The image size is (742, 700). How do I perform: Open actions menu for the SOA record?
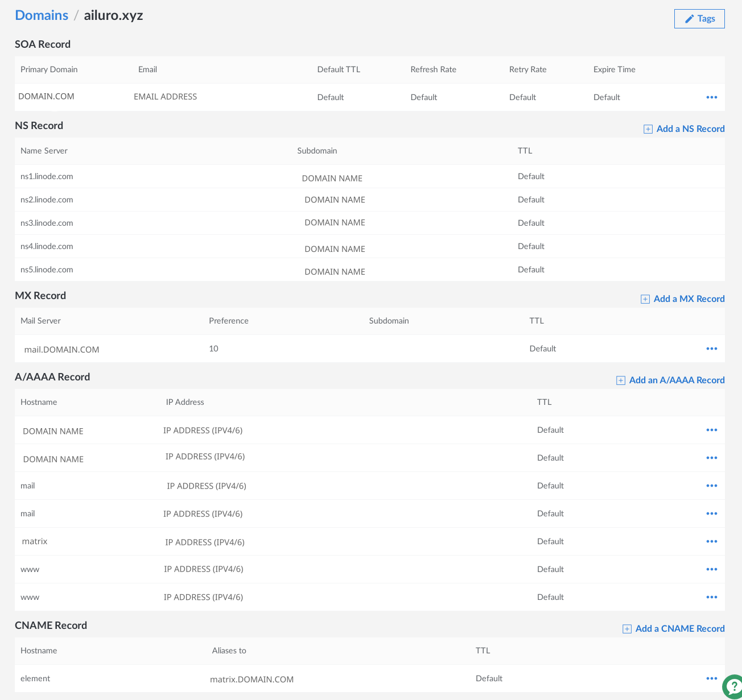[711, 97]
